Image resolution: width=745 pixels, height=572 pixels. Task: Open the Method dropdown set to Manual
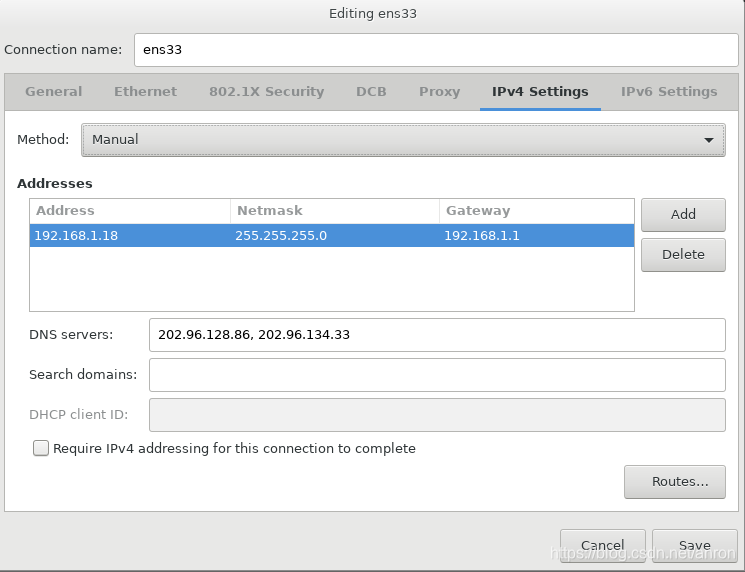[403, 140]
